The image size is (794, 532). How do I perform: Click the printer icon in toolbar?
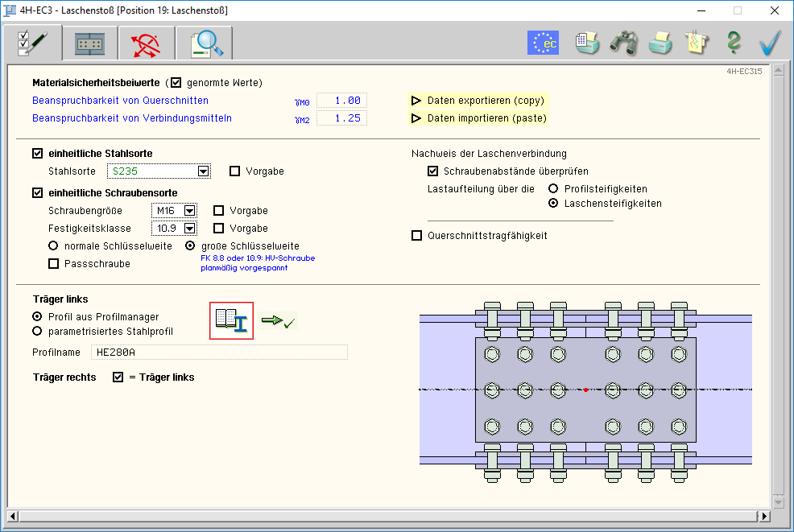[660, 43]
